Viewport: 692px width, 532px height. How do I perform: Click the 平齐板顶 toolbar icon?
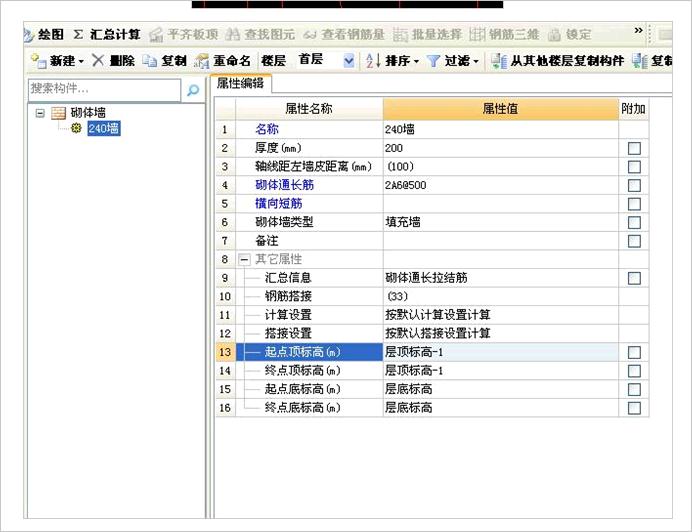click(x=156, y=35)
